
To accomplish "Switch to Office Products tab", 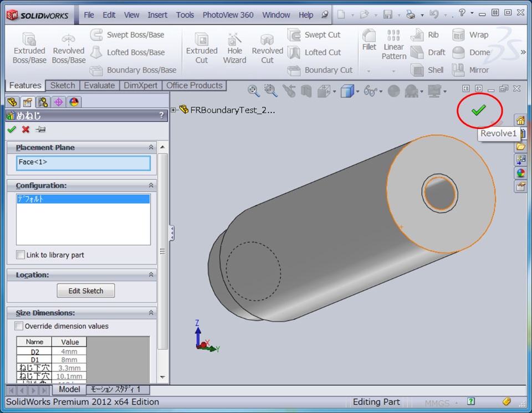I will 194,85.
